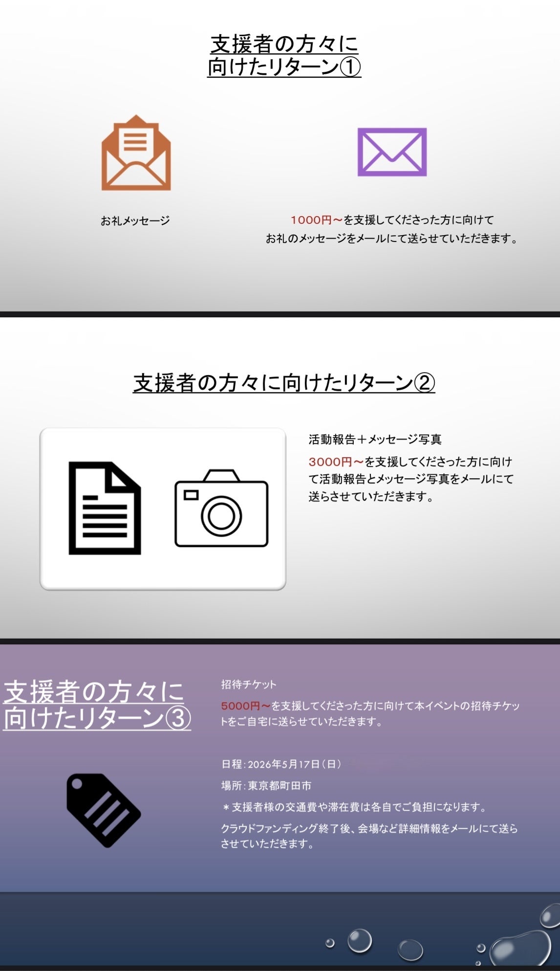Click the black ticket tag icon

point(104,810)
